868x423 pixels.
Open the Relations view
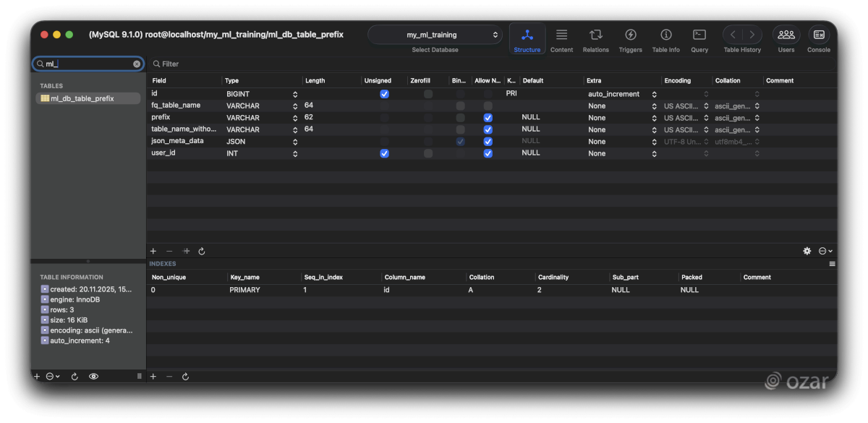point(595,39)
